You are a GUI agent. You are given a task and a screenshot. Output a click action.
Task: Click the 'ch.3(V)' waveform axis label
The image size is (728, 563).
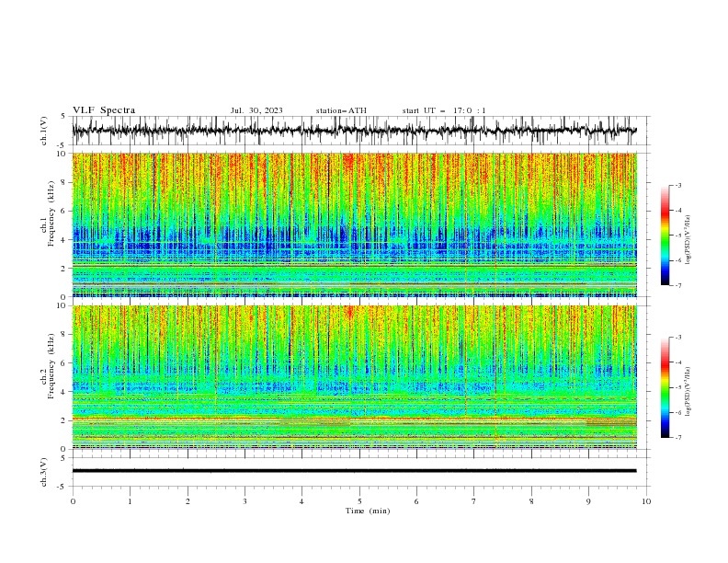click(44, 472)
